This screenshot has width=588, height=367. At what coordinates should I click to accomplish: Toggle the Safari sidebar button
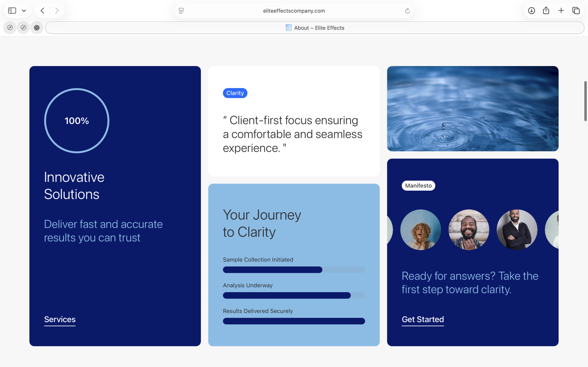coord(12,11)
